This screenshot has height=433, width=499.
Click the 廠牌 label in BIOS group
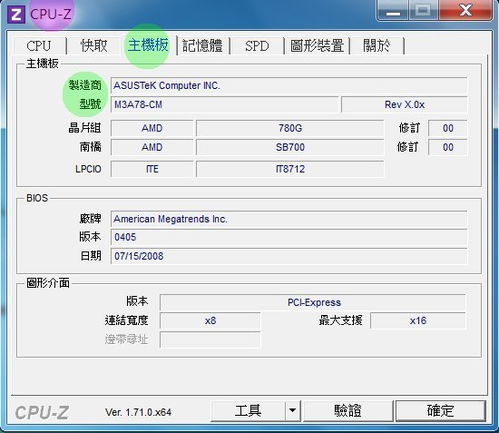(90, 219)
